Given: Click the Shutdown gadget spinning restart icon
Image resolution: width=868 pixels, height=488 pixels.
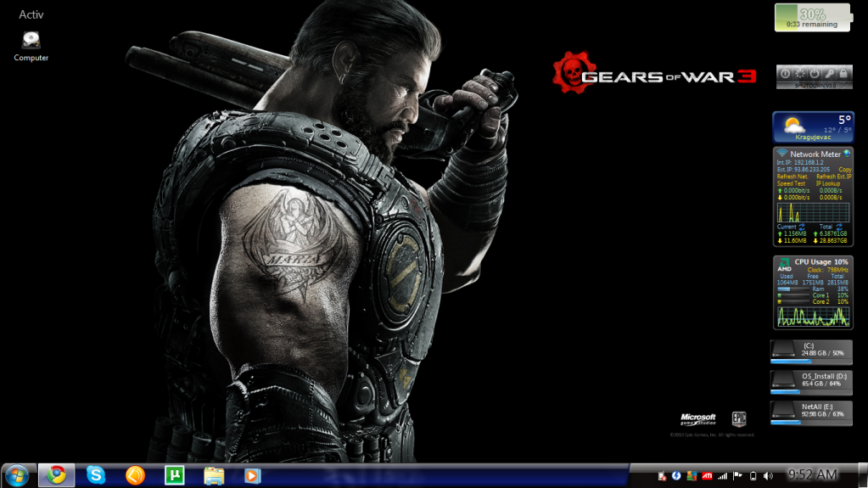Looking at the screenshot, I should coord(800,73).
